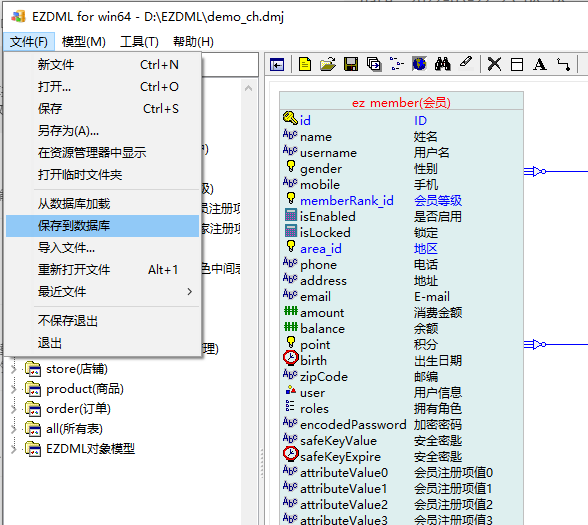
Task: Click the pencil edit toolbar icon
Action: (465, 63)
